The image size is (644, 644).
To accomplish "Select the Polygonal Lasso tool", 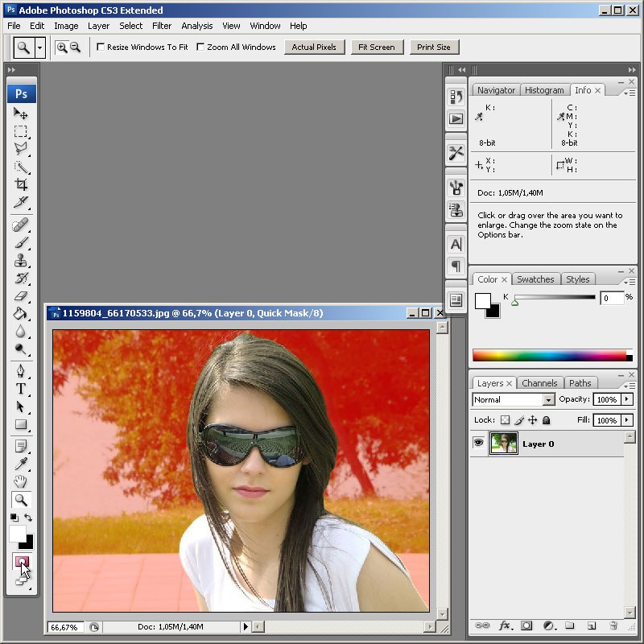I will coord(21,149).
